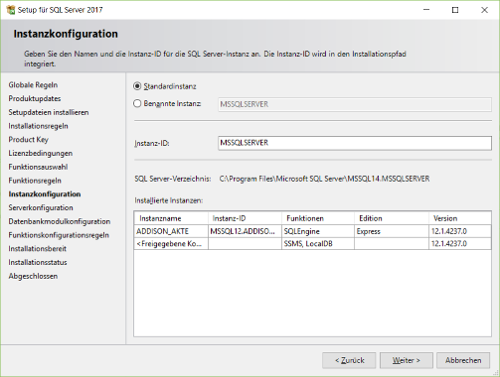Sort by the Version column header
Viewport: 500px width, 377px height.
click(460, 218)
